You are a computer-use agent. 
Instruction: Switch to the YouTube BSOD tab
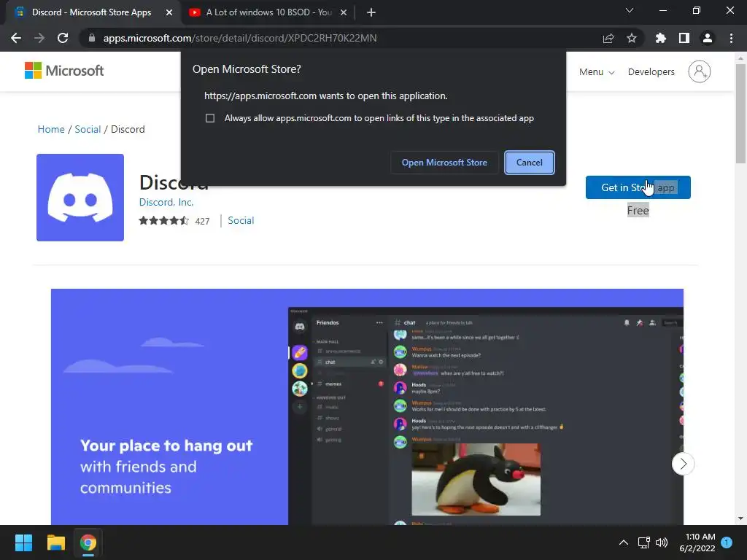point(268,12)
